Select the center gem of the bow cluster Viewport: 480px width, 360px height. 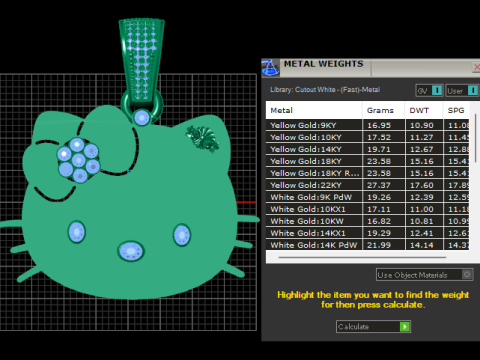pos(79,160)
